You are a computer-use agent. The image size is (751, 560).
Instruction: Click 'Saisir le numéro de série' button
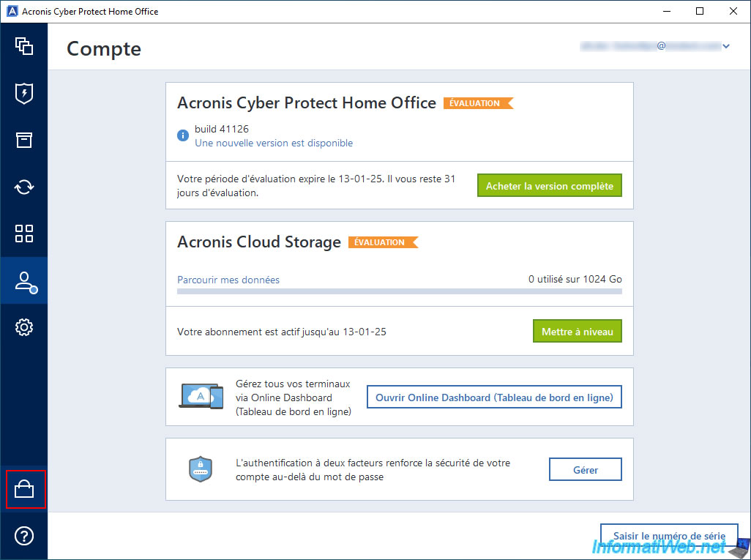668,536
